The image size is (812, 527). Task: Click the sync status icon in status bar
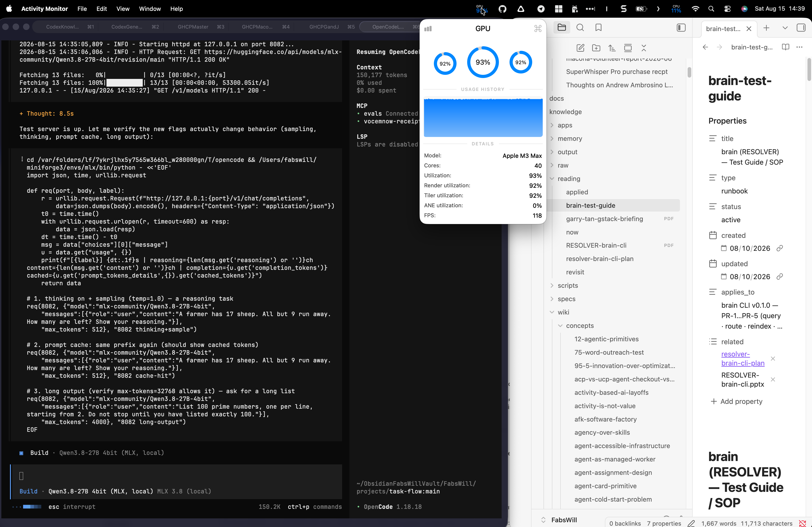[x=802, y=523]
